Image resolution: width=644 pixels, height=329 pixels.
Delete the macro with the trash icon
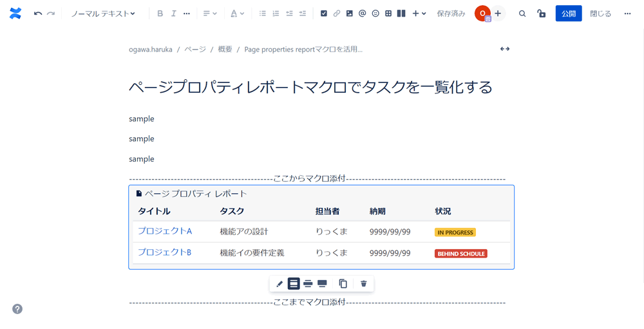[364, 284]
